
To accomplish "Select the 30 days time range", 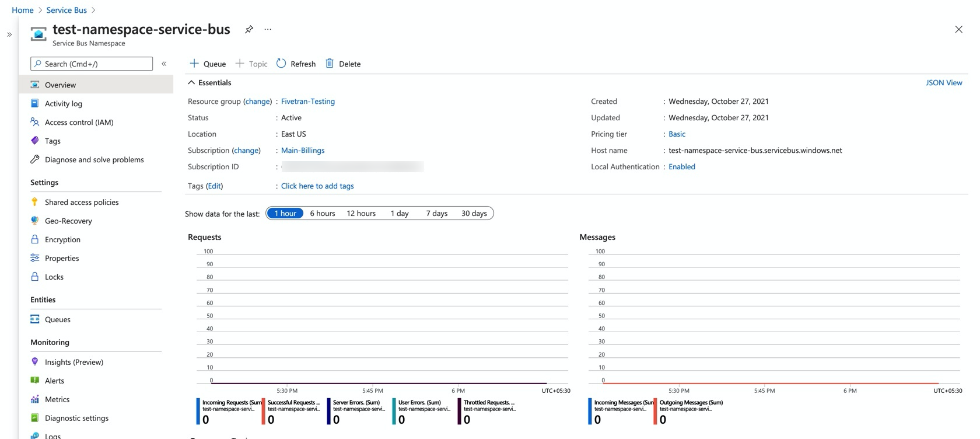I will pyautogui.click(x=474, y=214).
